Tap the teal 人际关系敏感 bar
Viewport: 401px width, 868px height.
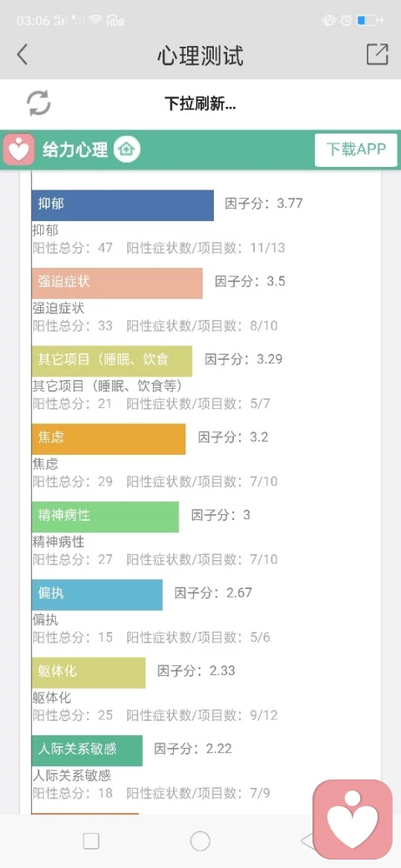click(87, 750)
